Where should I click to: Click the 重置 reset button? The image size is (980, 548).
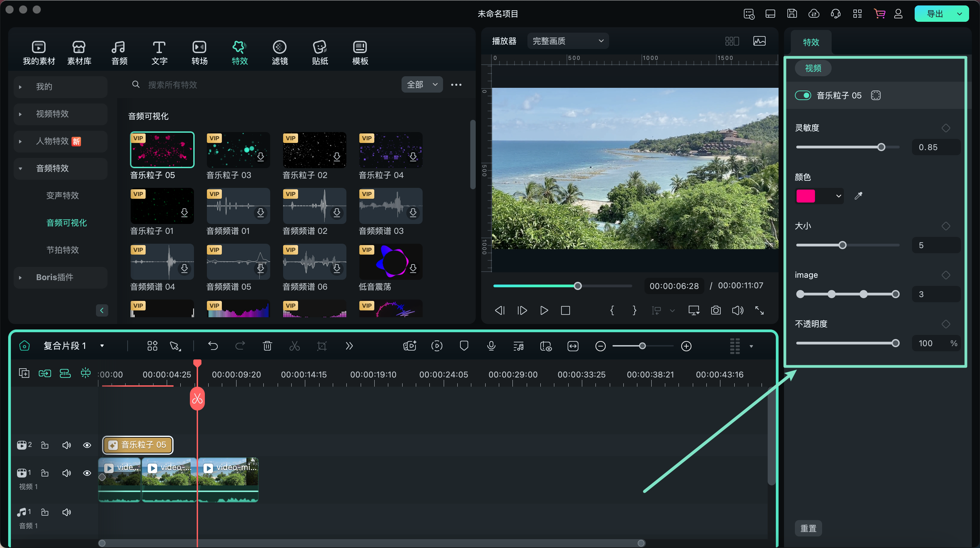click(808, 528)
